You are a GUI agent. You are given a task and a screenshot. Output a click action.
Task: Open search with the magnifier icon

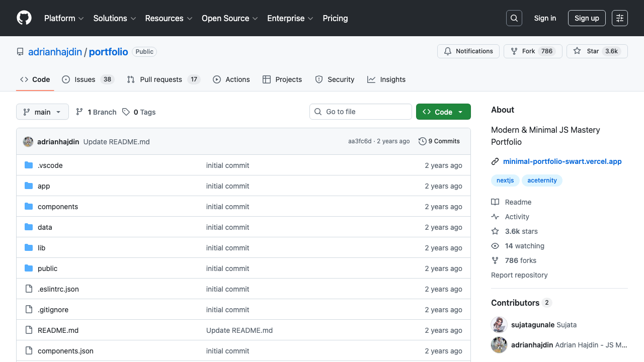point(514,18)
